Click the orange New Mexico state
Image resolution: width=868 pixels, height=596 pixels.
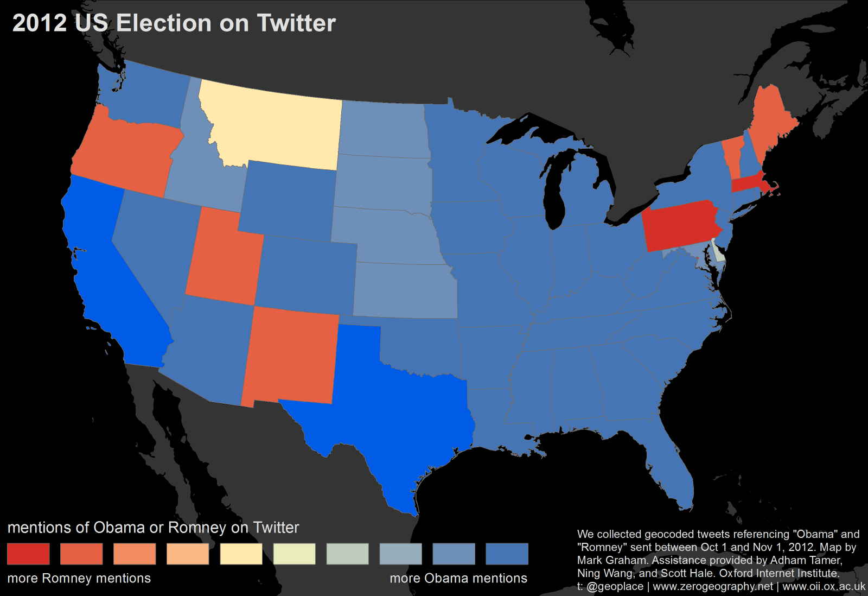click(x=290, y=358)
